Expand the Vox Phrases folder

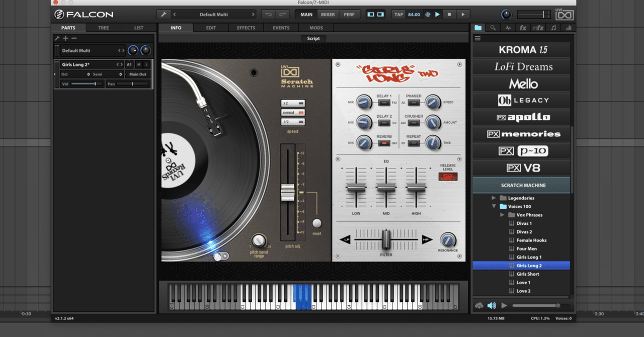502,215
